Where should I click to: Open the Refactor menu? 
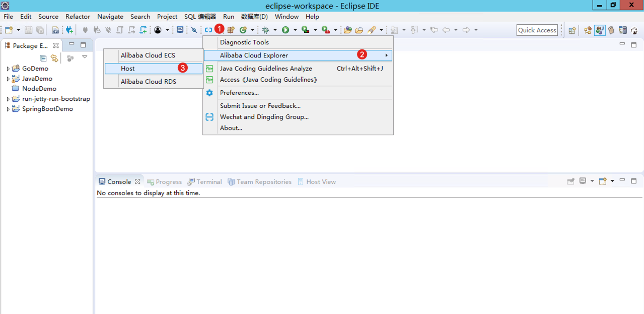[x=78, y=17]
